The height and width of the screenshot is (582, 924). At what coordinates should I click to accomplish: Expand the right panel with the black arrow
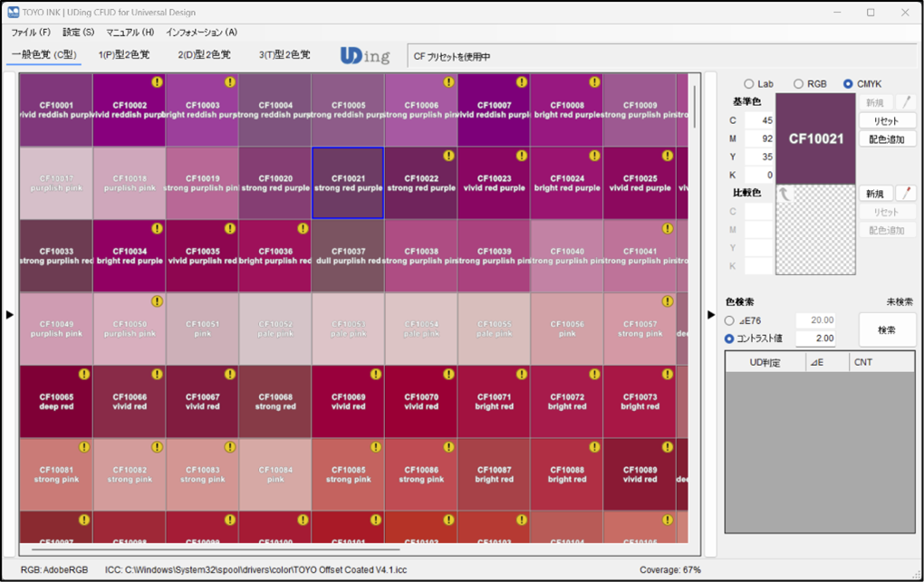click(711, 315)
